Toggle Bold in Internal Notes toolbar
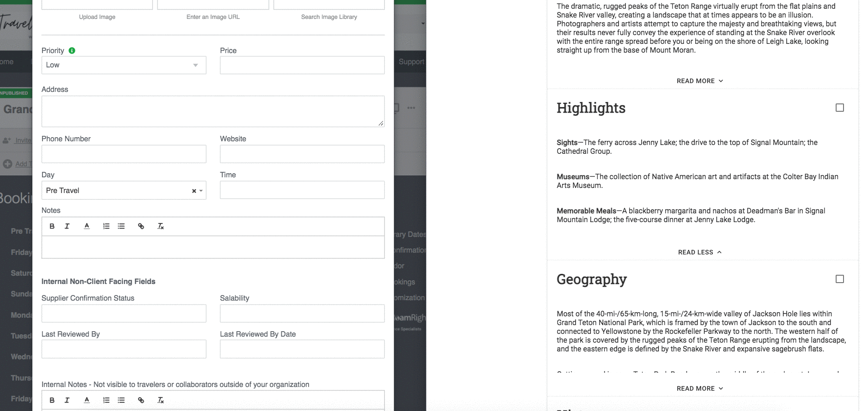Screen dimensions: 868x411 [52, 400]
